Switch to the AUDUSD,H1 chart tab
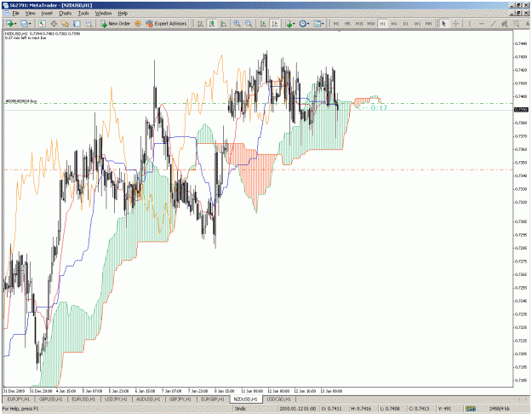Viewport: 532px width, 414px height. [148, 399]
